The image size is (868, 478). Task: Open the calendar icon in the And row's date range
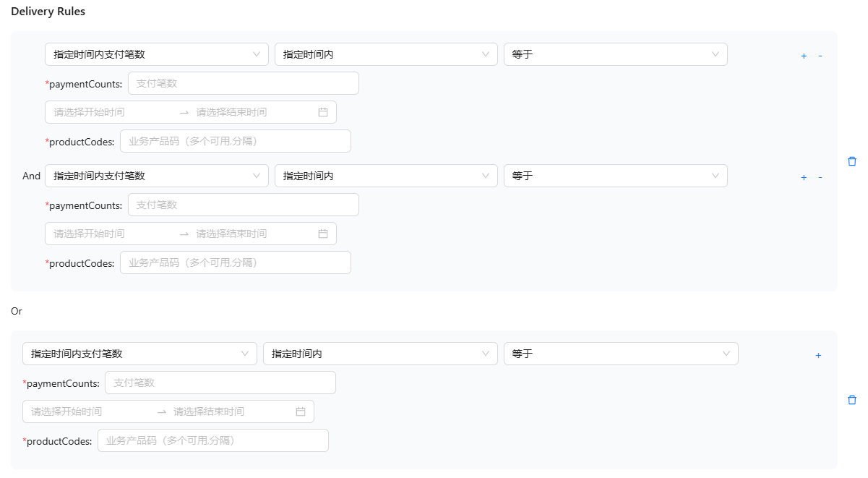click(323, 234)
